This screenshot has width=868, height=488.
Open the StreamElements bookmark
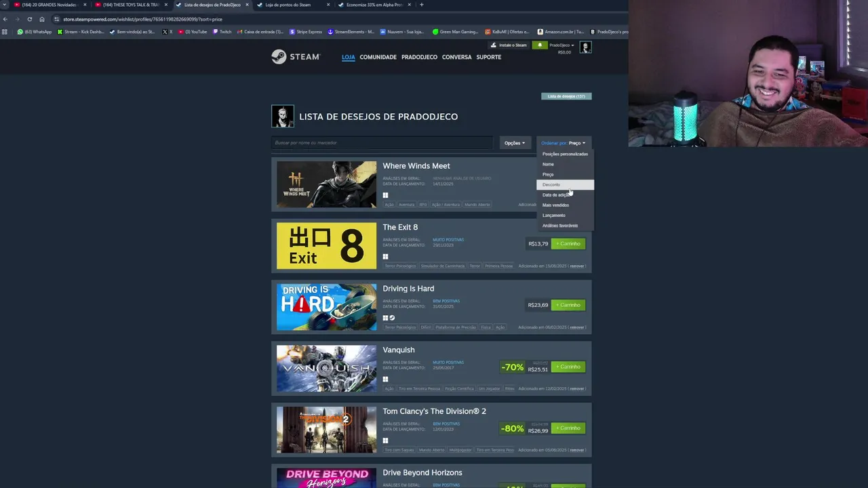(x=351, y=32)
